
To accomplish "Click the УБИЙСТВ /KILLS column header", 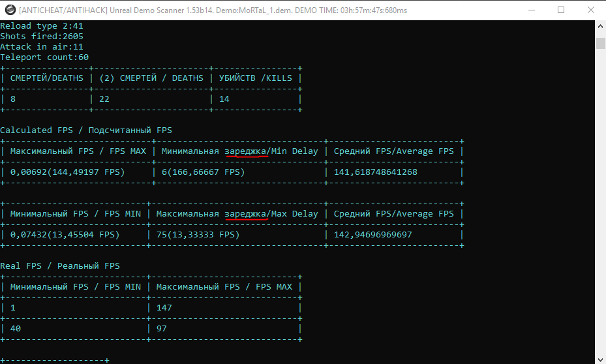I will pyautogui.click(x=256, y=78).
